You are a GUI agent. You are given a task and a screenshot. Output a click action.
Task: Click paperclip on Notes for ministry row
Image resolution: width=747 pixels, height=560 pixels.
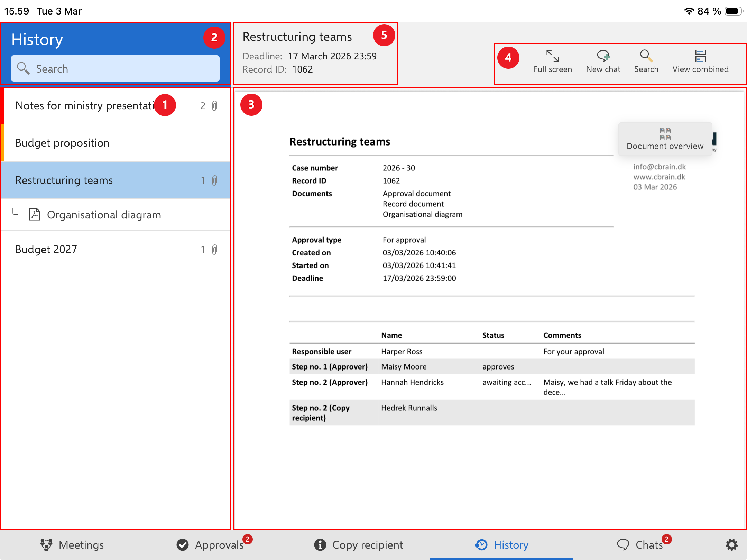click(x=215, y=106)
